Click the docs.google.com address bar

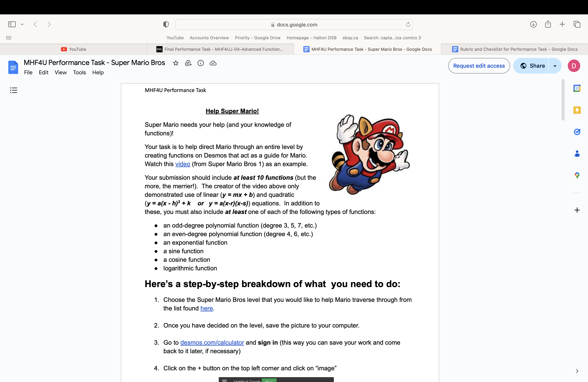point(294,25)
